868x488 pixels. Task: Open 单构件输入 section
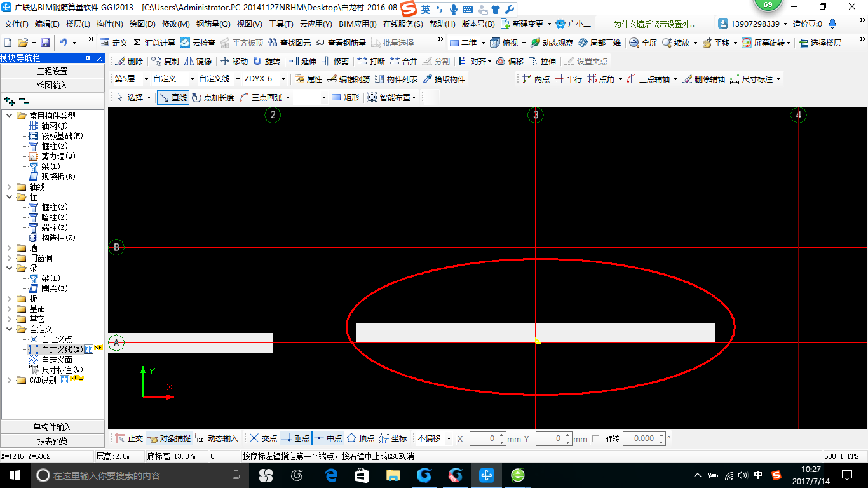coord(53,427)
